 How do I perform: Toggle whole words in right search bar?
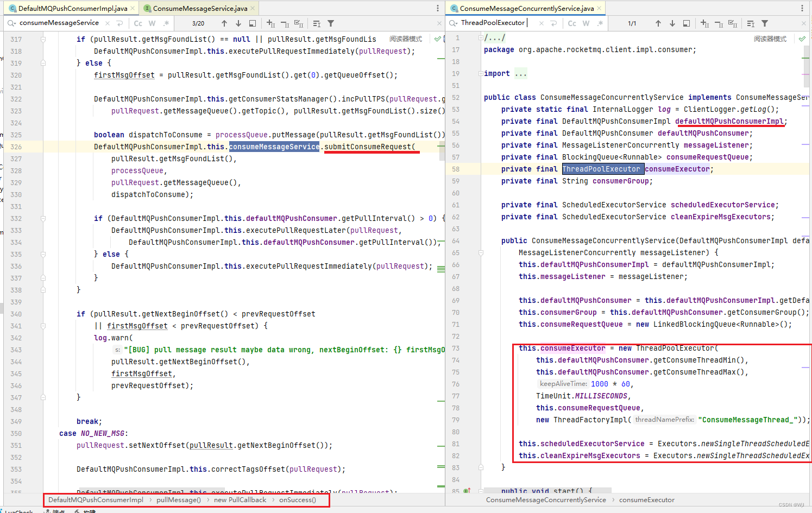(586, 23)
